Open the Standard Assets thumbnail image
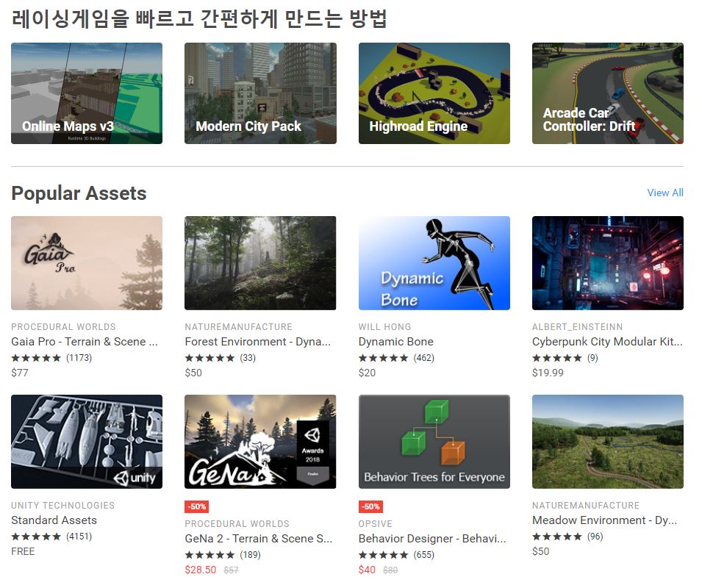 pyautogui.click(x=87, y=442)
